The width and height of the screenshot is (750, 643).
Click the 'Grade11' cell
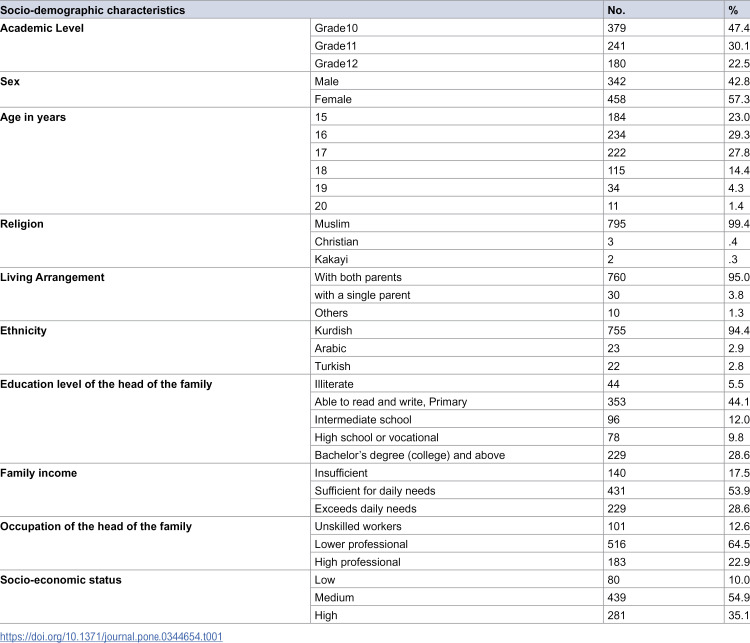[x=335, y=46]
